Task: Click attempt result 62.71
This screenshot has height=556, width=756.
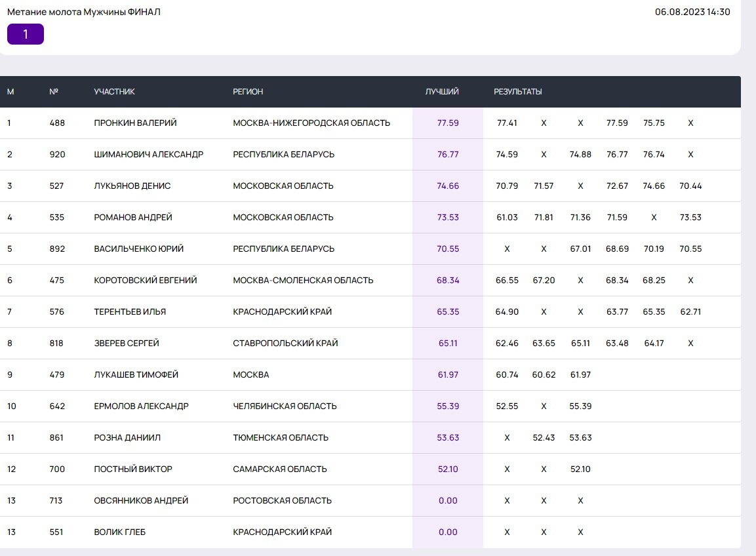Action: [690, 311]
